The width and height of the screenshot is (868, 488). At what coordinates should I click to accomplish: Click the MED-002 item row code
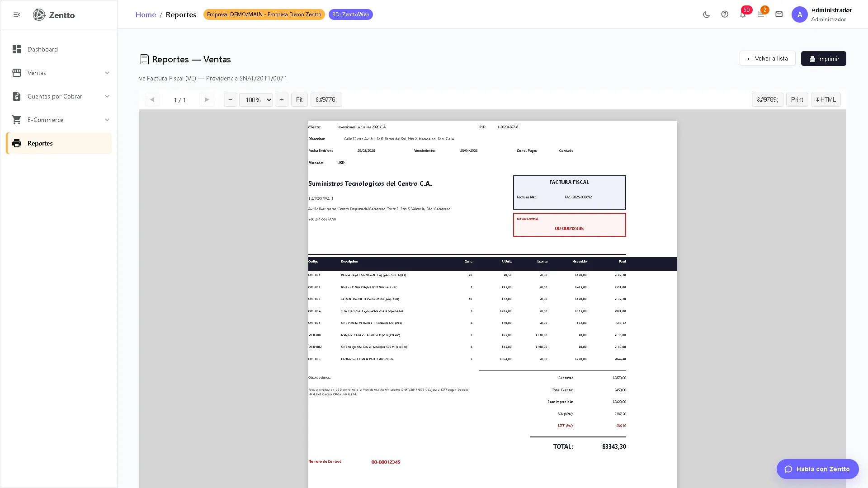(x=315, y=347)
